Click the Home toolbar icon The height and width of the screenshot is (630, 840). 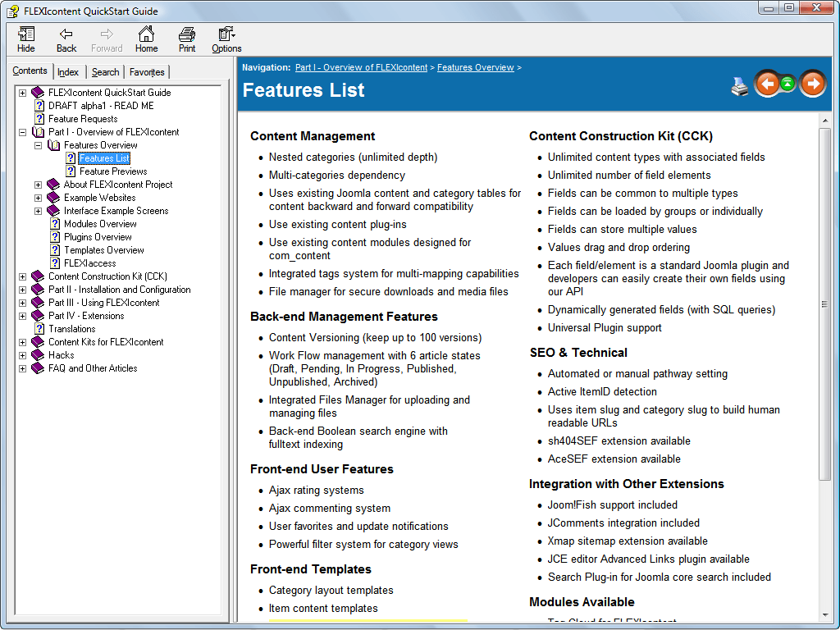click(x=146, y=39)
